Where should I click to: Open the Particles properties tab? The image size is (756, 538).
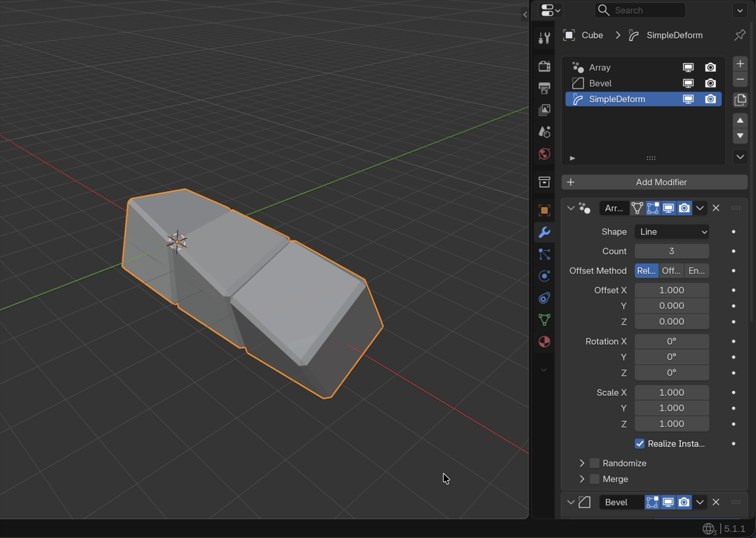544,254
